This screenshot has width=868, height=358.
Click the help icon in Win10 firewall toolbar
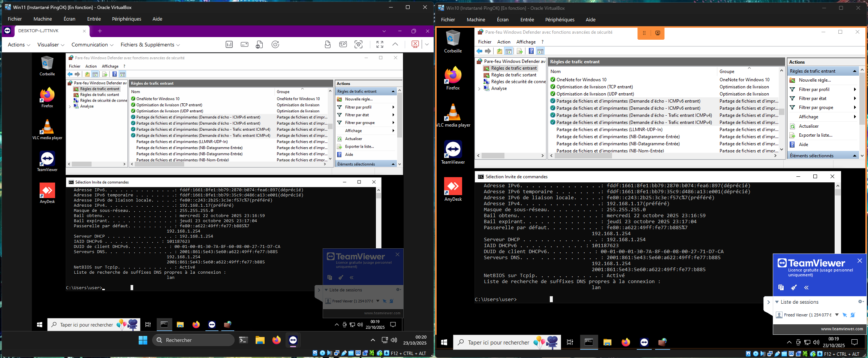tap(531, 51)
